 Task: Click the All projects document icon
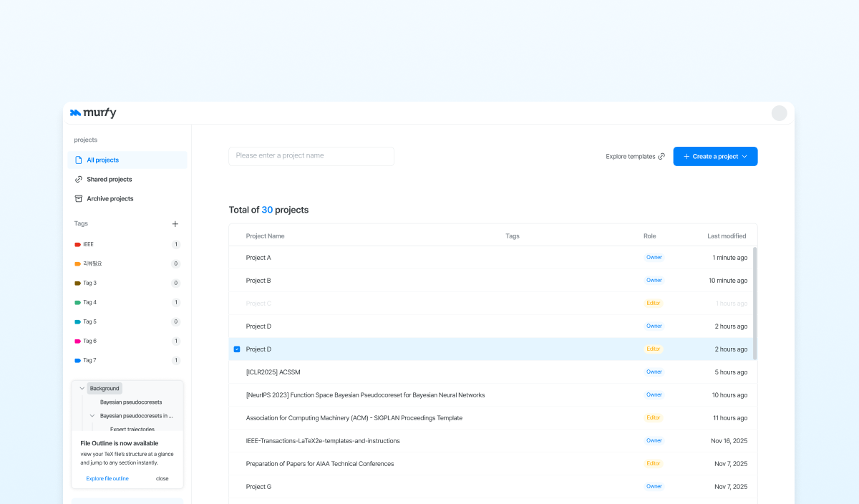[x=79, y=160]
